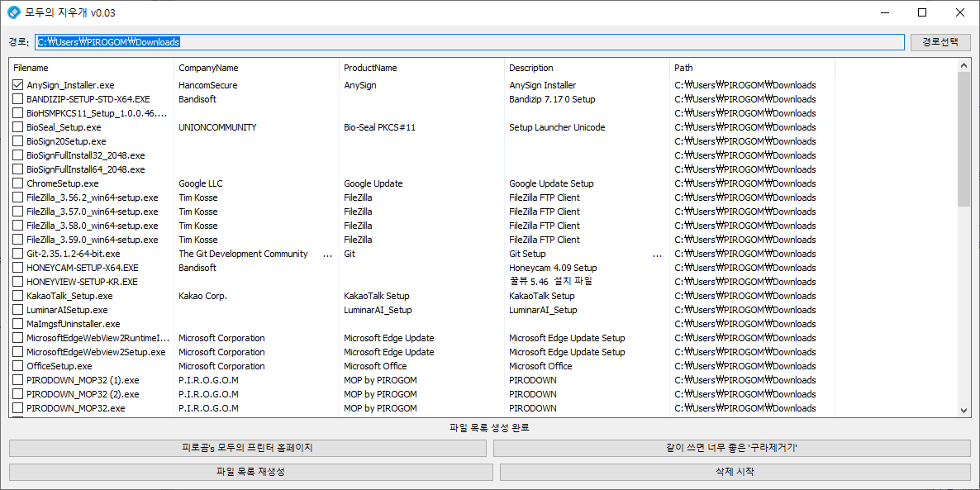Click Google Update Setup description cell
The height and width of the screenshot is (490, 980).
[551, 183]
